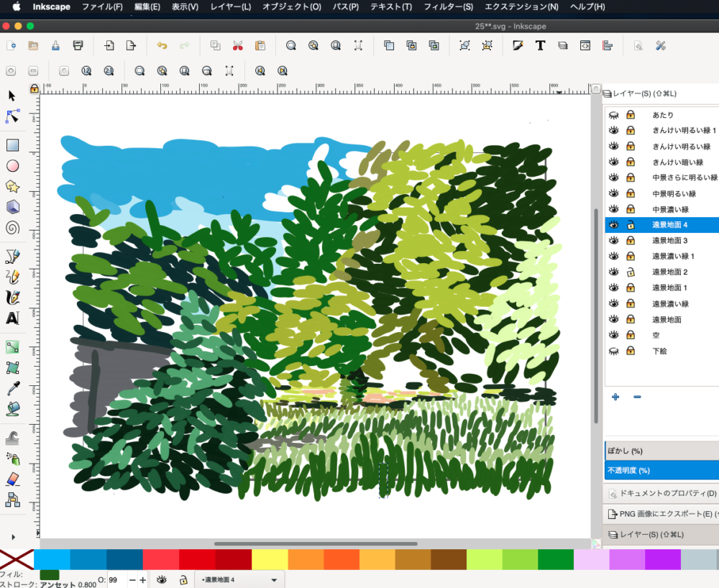Open the エクステンション(N) menu
Screen dimensions: 719x588
click(x=521, y=7)
